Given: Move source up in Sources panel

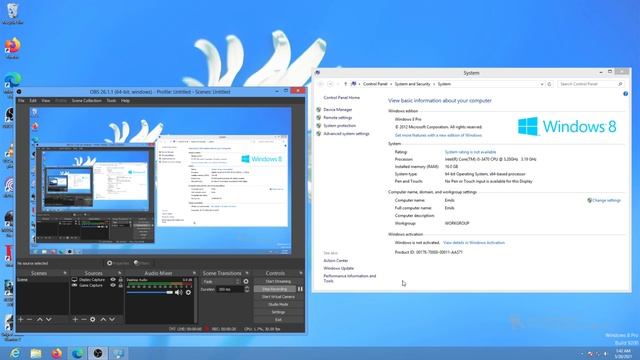Looking at the screenshot, I should pos(103,319).
